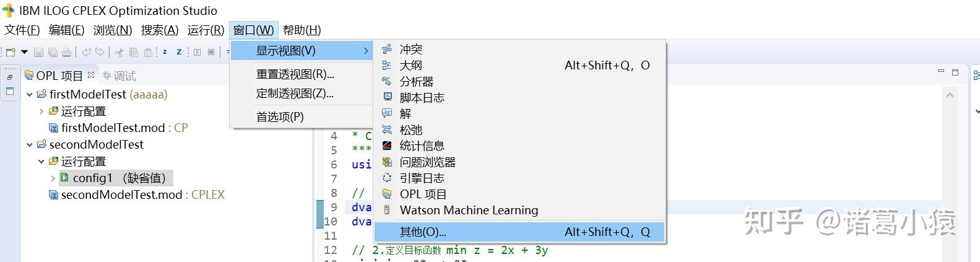
Task: Show the Watson Machine Learning view
Action: (519, 210)
